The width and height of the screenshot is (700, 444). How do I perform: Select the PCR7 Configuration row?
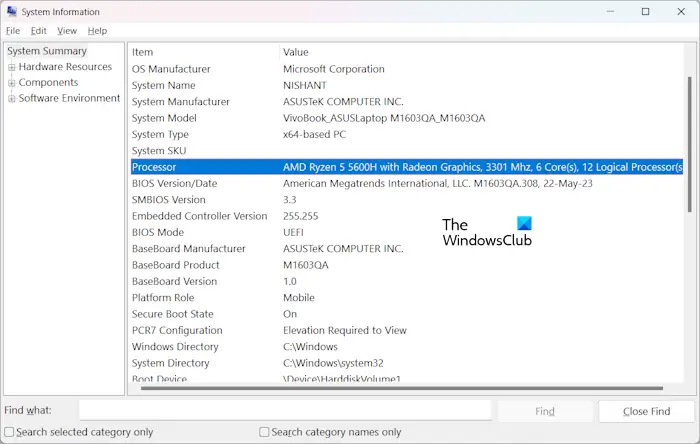(407, 330)
